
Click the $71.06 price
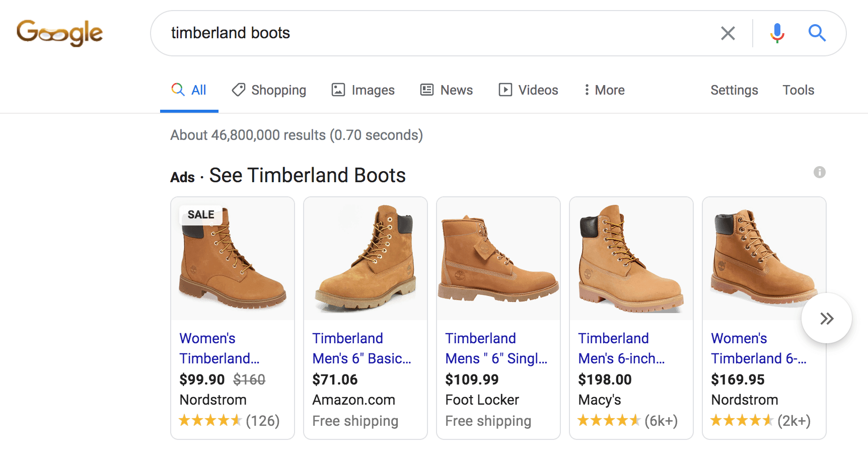[x=335, y=379]
